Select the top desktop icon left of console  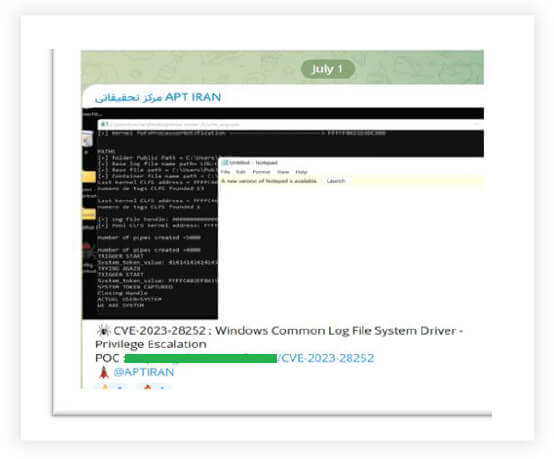point(87,139)
